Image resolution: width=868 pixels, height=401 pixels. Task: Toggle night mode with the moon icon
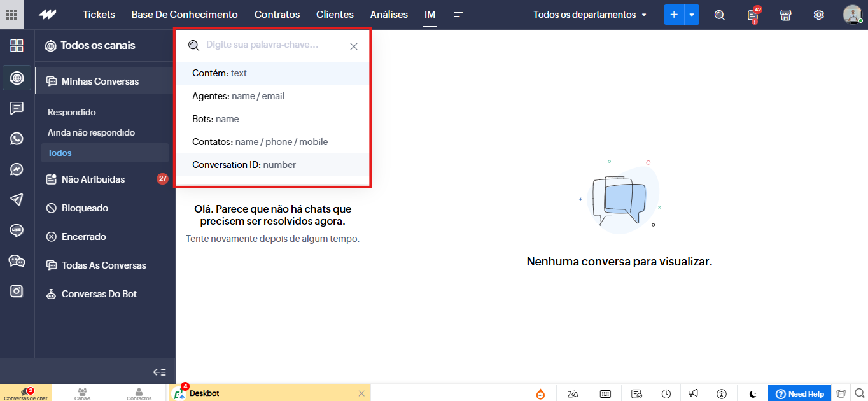[x=753, y=394]
